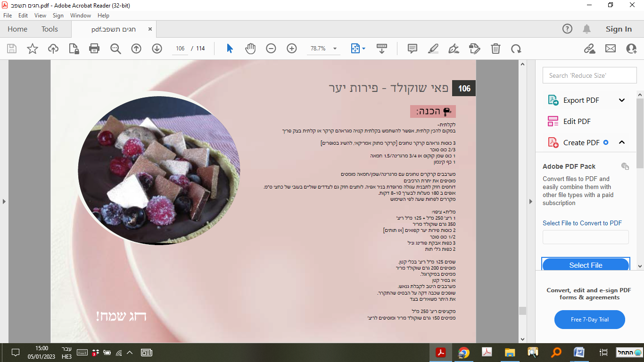
Task: Click the document vertical scrollbar thumb
Action: coord(522,311)
